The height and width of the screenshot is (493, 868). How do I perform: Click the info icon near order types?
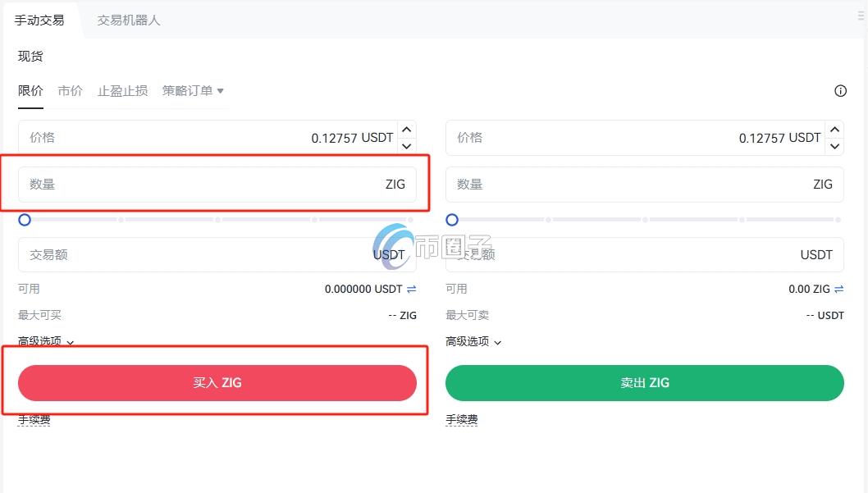[840, 91]
